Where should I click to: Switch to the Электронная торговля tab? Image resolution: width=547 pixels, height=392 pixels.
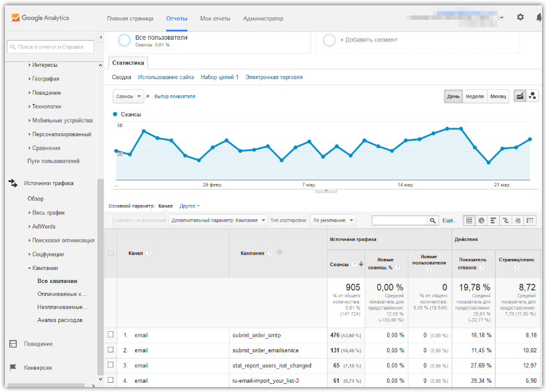274,77
